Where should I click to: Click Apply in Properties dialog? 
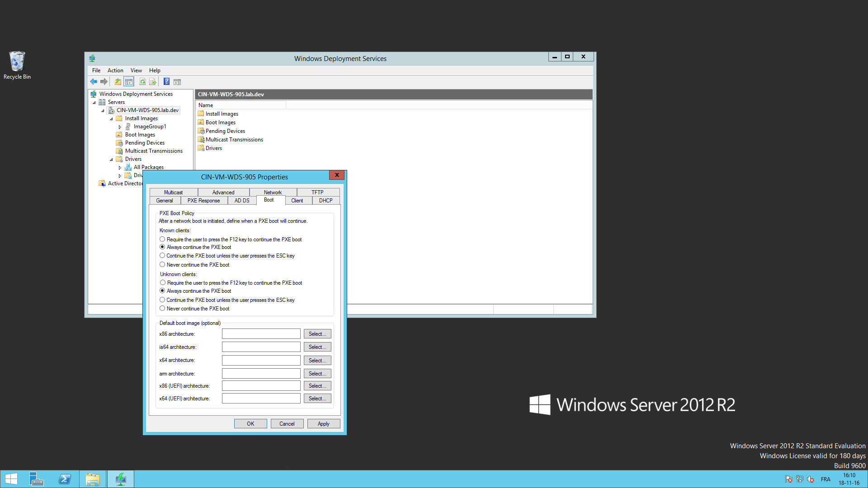click(324, 424)
